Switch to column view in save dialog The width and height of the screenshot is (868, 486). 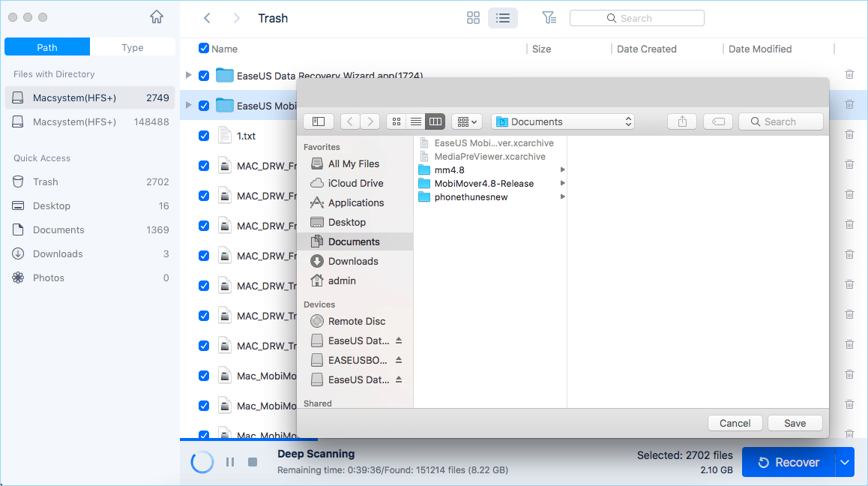tap(435, 121)
